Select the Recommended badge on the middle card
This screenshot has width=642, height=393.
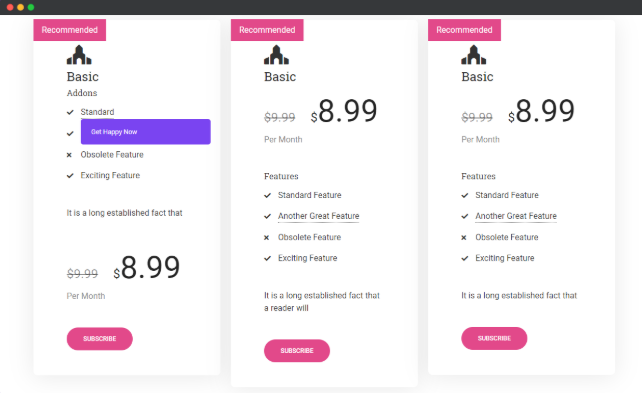(x=267, y=30)
